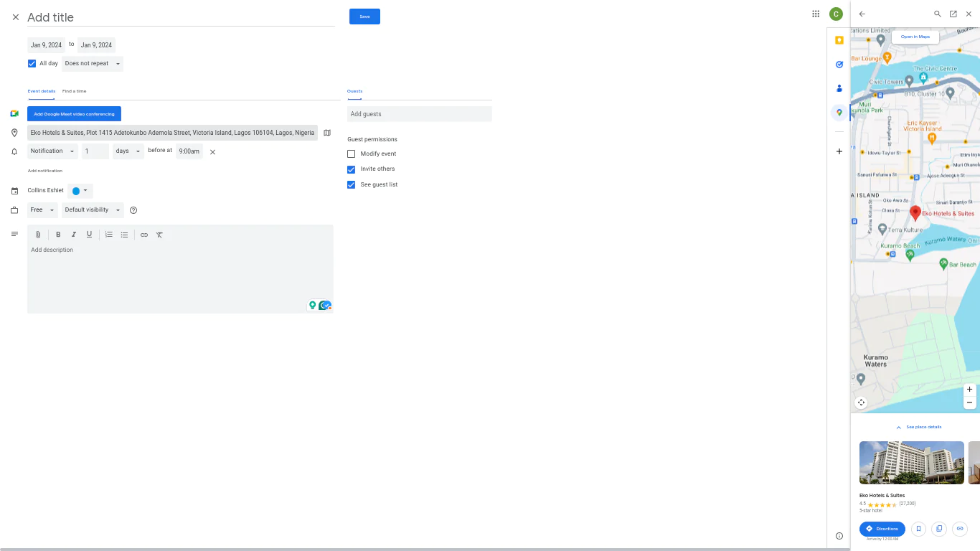The width and height of the screenshot is (980, 551).
Task: Click the Add guests field
Action: pyautogui.click(x=420, y=114)
